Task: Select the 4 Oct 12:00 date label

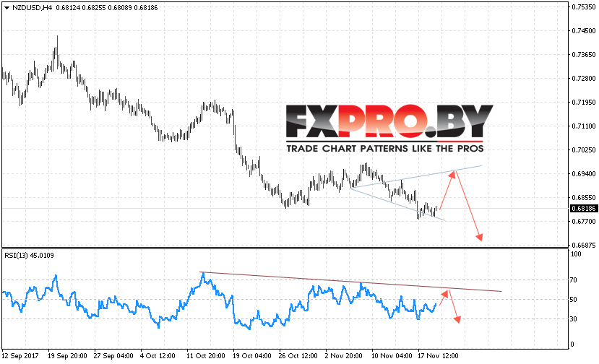Action: pyautogui.click(x=158, y=356)
